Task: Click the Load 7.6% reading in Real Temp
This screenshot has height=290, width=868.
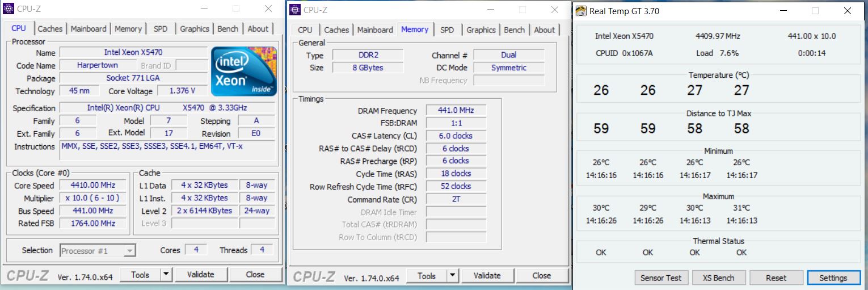Action: [x=718, y=53]
